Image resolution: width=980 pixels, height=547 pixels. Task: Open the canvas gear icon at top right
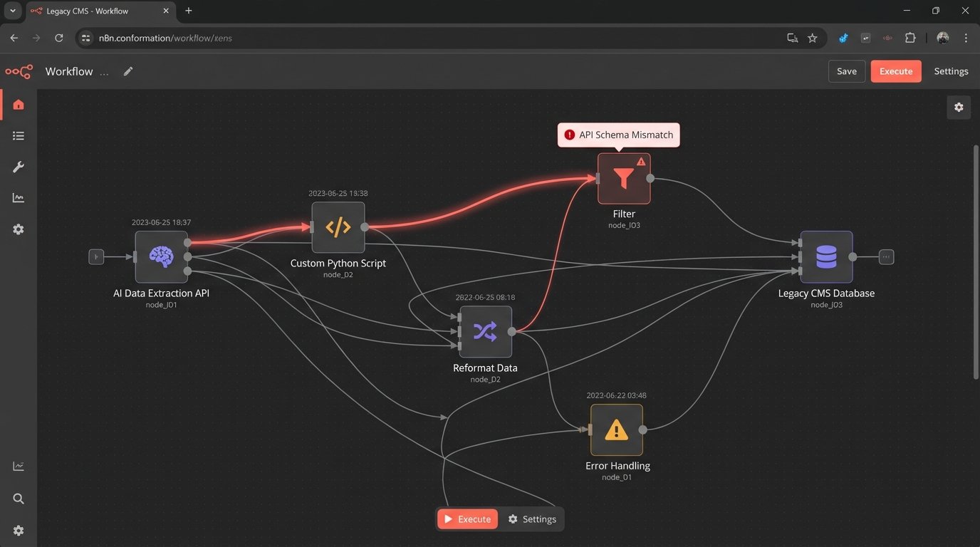click(x=959, y=107)
